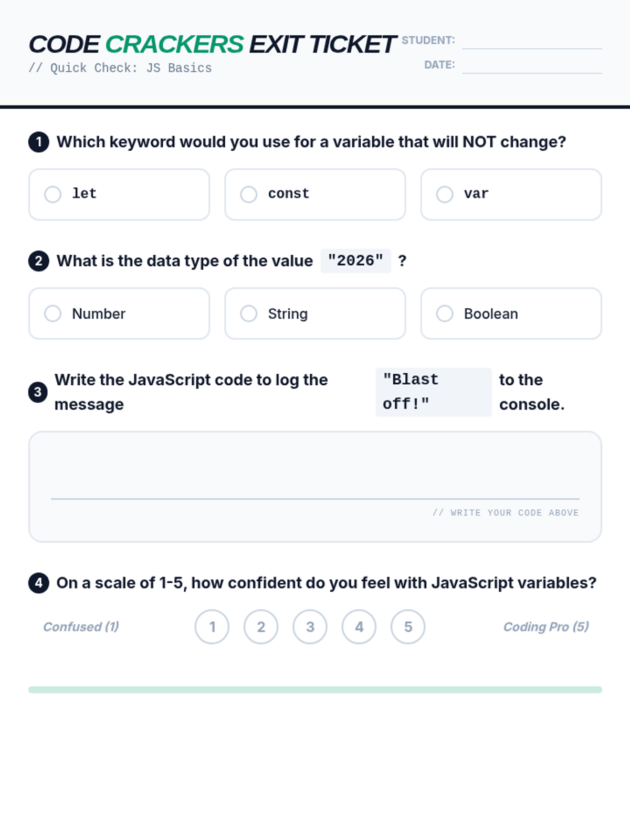This screenshot has width=630, height=840.
Task: Pick confidence rating 5
Action: tap(408, 627)
